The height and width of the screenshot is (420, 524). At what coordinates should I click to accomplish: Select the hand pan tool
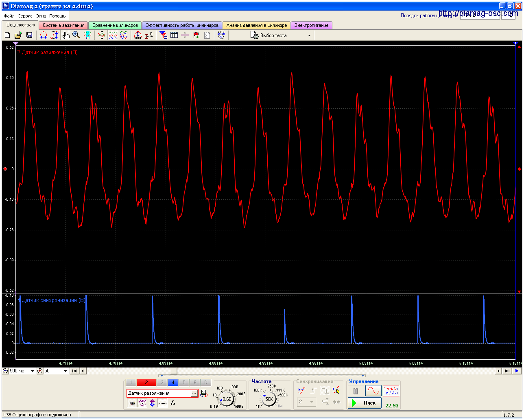coord(66,35)
